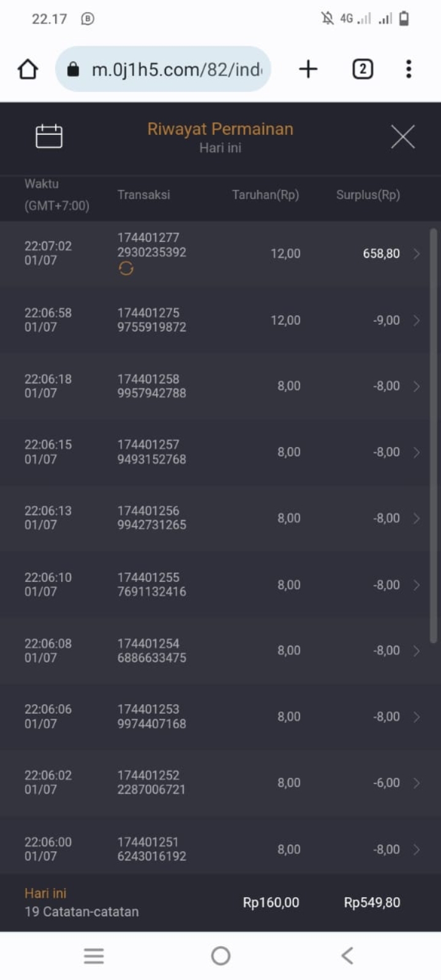This screenshot has width=441, height=980.
Task: Open Android recent apps menu
Action: coord(94,956)
